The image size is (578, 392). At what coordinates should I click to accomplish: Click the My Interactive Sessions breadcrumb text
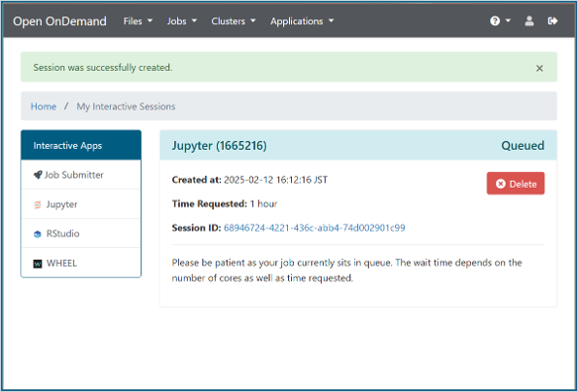tap(126, 106)
